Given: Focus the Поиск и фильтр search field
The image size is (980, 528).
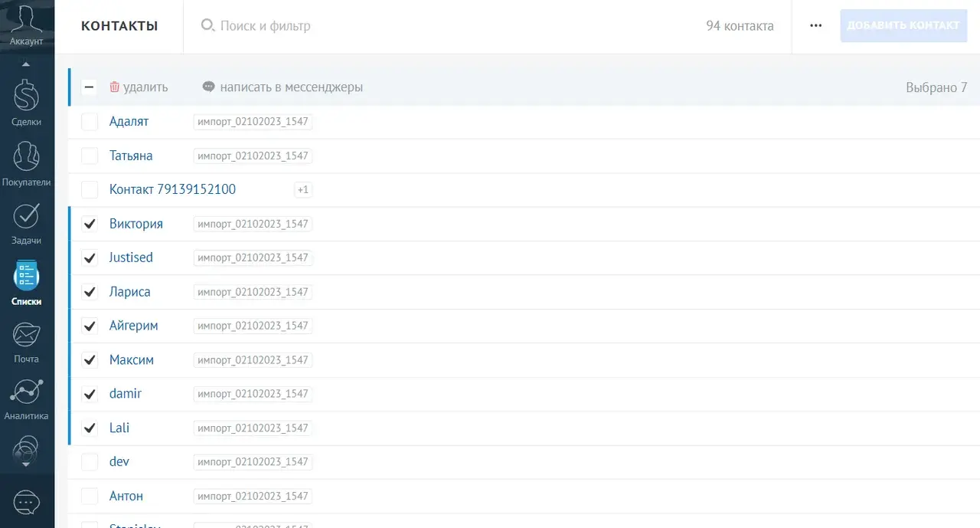Looking at the screenshot, I should coord(266,26).
